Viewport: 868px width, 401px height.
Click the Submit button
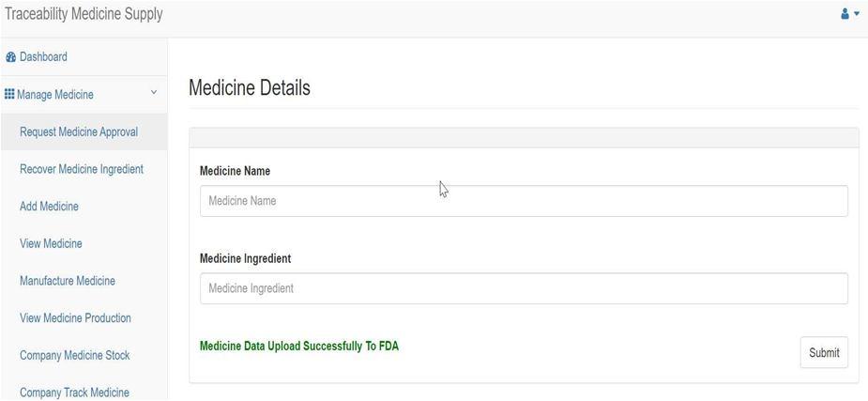[x=824, y=352]
